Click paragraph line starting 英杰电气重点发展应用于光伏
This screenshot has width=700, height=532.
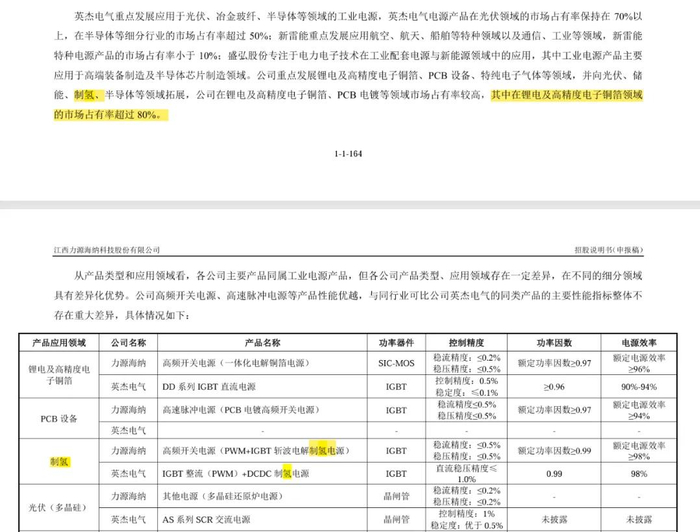click(358, 17)
